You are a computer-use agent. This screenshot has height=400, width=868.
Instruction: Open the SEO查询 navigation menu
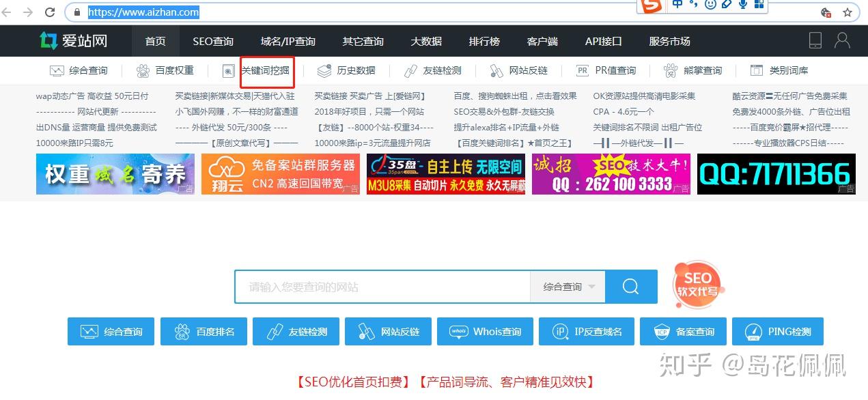pyautogui.click(x=213, y=41)
